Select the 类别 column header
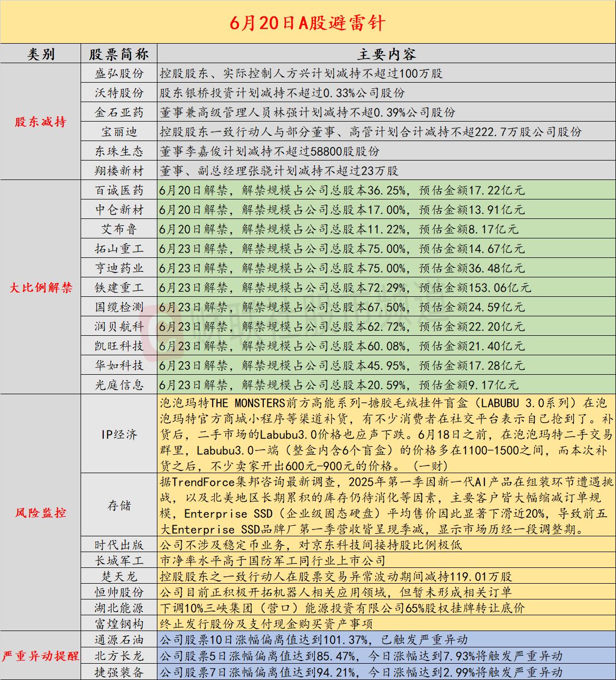Viewport: 616px width, 680px height. point(41,54)
